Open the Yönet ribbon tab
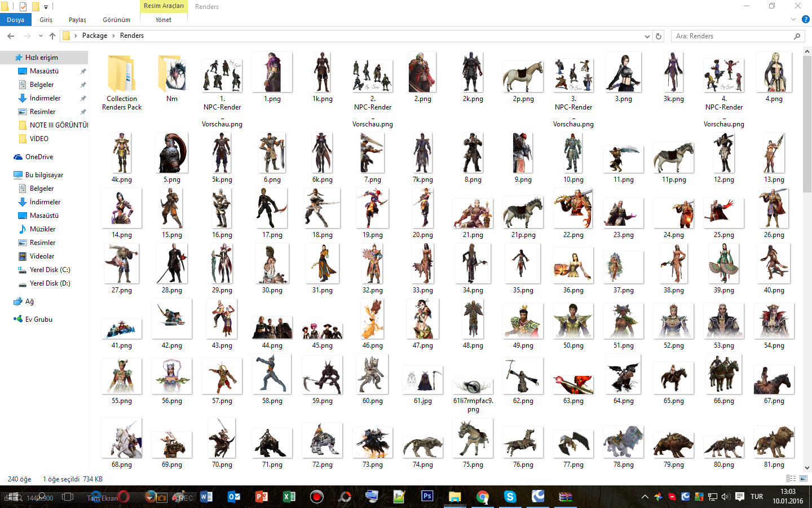Viewport: 812px width, 508px height. (164, 20)
